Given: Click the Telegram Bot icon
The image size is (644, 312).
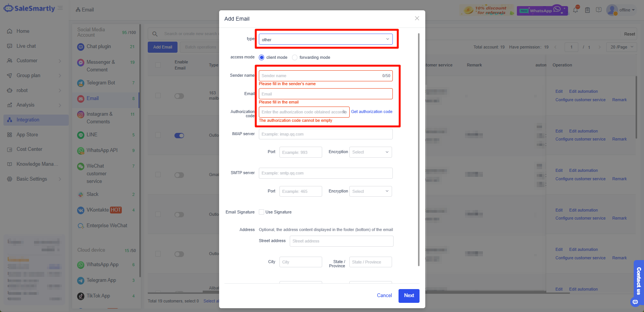Looking at the screenshot, I should coord(81,83).
